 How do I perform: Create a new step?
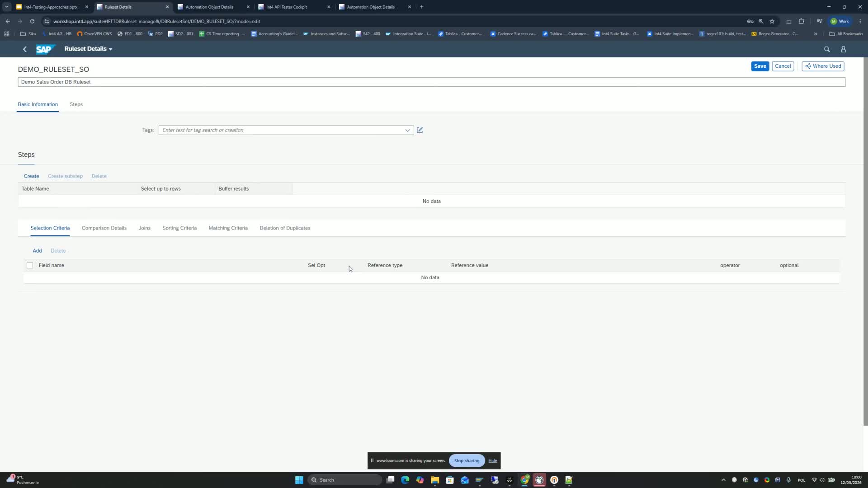[31, 176]
